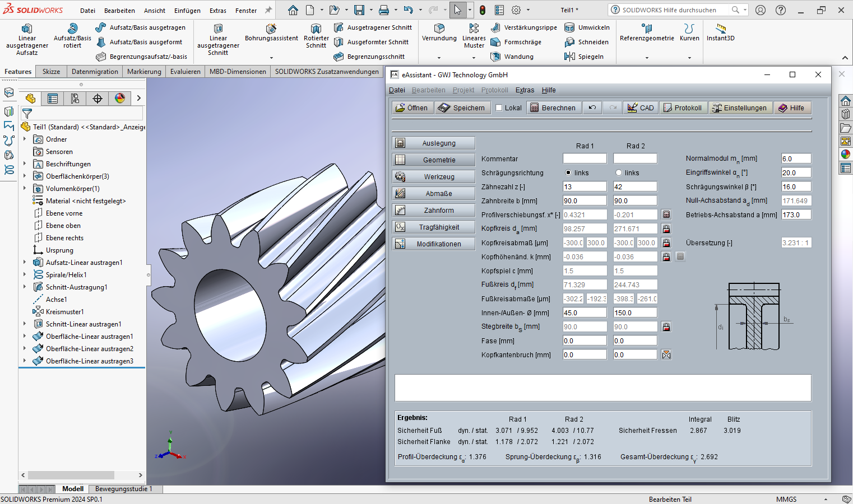Select links radio button for Rad 1
The height and width of the screenshot is (504, 853).
(x=568, y=173)
